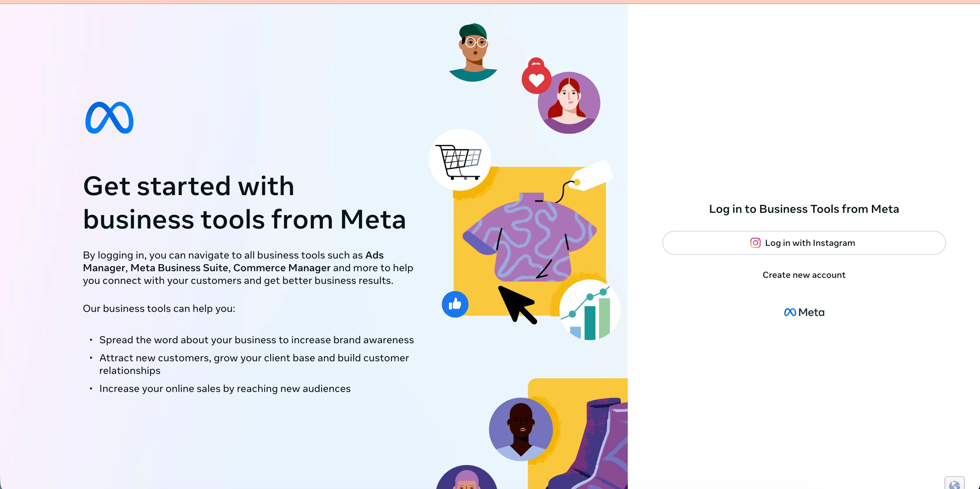
Task: Click the 'Increase your online sales' bullet text
Action: click(x=225, y=389)
